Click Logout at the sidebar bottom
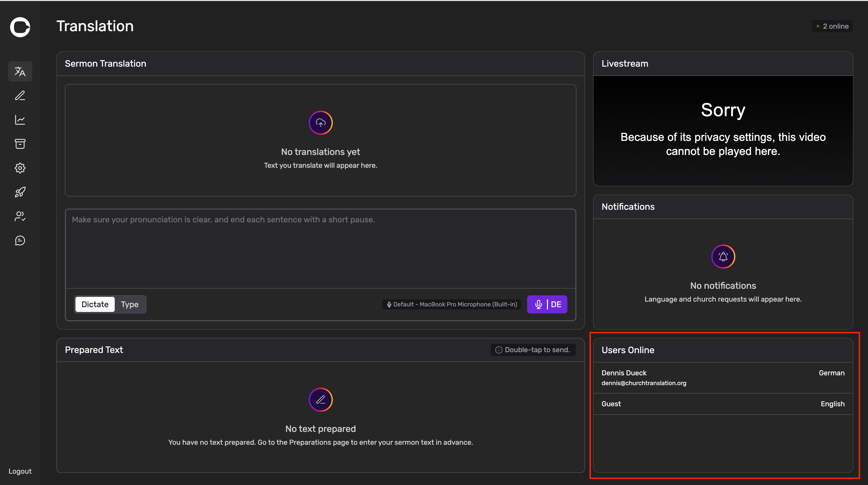 pyautogui.click(x=20, y=471)
